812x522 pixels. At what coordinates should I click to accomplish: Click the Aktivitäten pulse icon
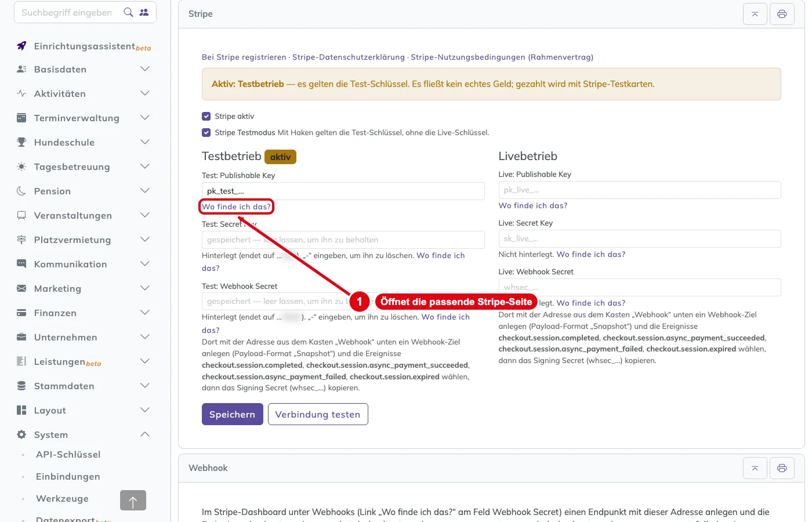coord(21,93)
